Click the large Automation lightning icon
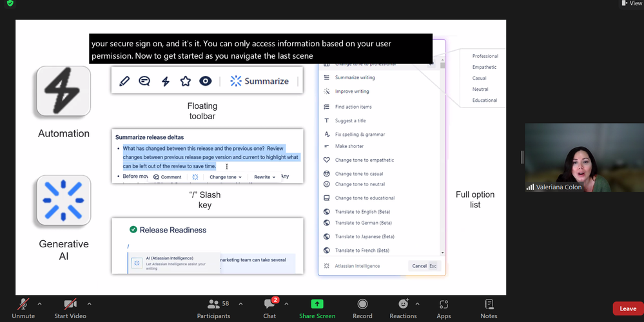The width and height of the screenshot is (644, 322). (64, 91)
